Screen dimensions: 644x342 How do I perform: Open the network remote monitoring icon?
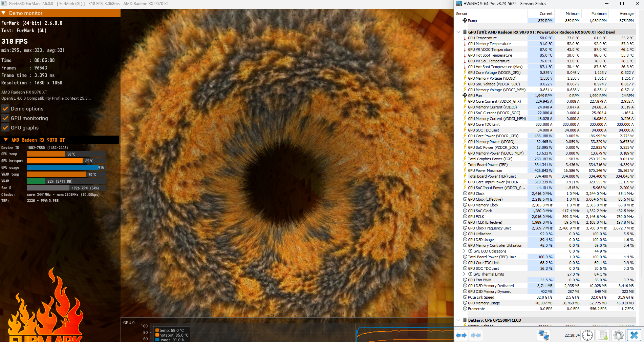543,335
